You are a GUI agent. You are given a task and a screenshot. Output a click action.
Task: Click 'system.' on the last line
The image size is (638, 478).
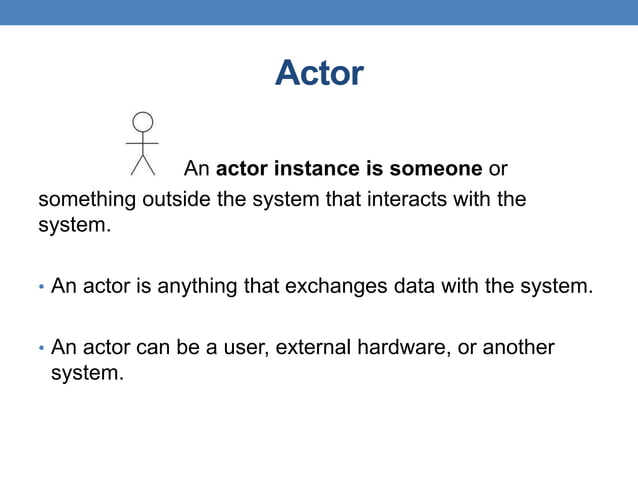coord(87,373)
